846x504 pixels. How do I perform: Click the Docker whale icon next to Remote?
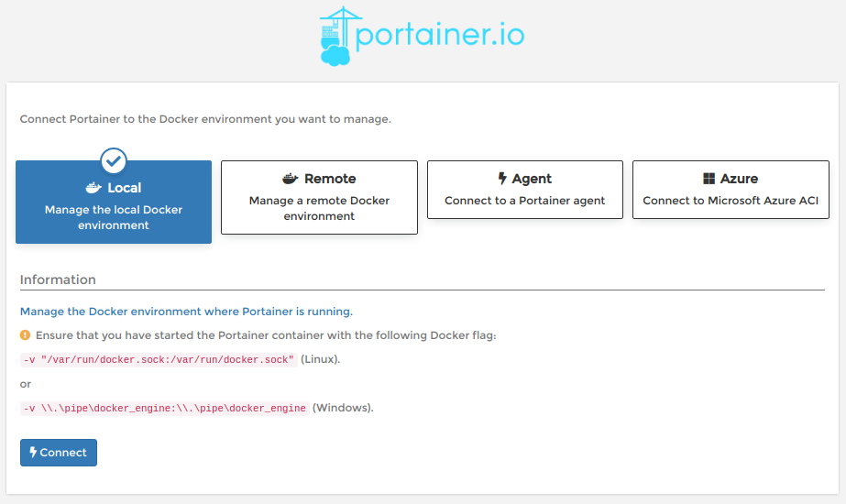[x=291, y=179]
